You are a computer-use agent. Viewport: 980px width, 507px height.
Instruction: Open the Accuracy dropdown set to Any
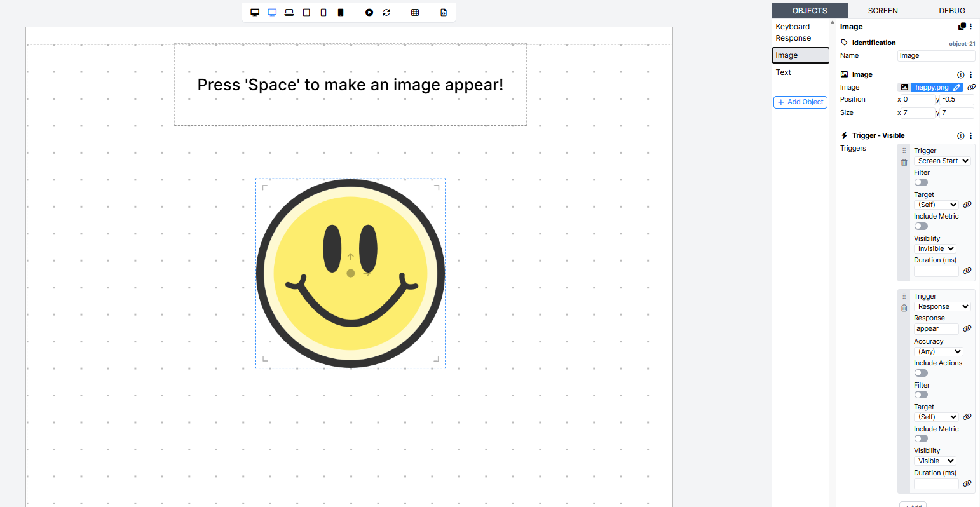click(x=938, y=351)
